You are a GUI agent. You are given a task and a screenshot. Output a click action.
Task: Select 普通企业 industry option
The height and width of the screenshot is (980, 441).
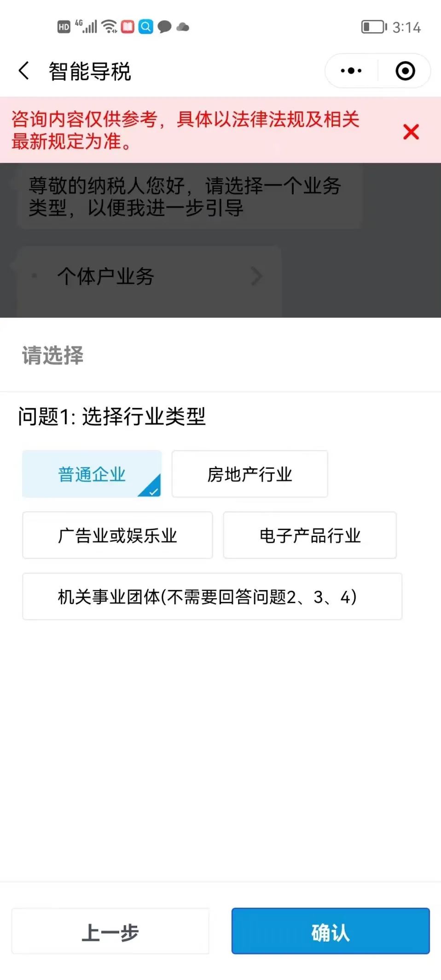coord(92,474)
